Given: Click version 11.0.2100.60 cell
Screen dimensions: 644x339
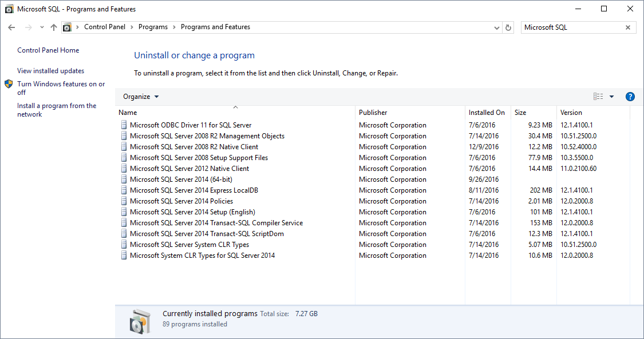Looking at the screenshot, I should tap(578, 169).
